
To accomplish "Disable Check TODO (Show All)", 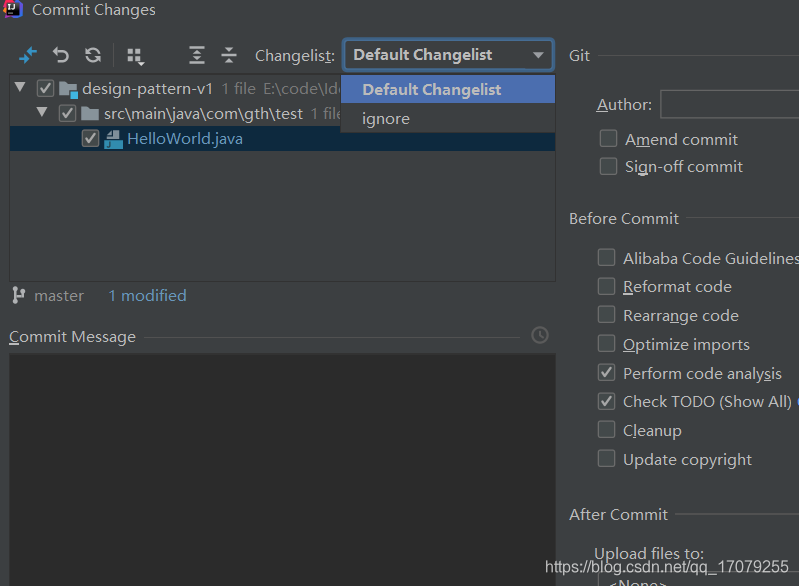I will [x=606, y=402].
